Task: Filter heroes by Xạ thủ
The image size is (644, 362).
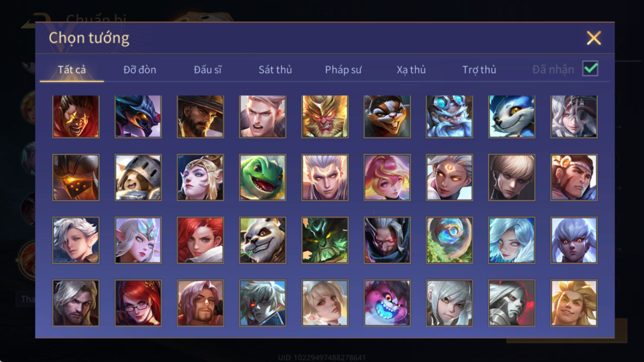Action: pyautogui.click(x=411, y=70)
